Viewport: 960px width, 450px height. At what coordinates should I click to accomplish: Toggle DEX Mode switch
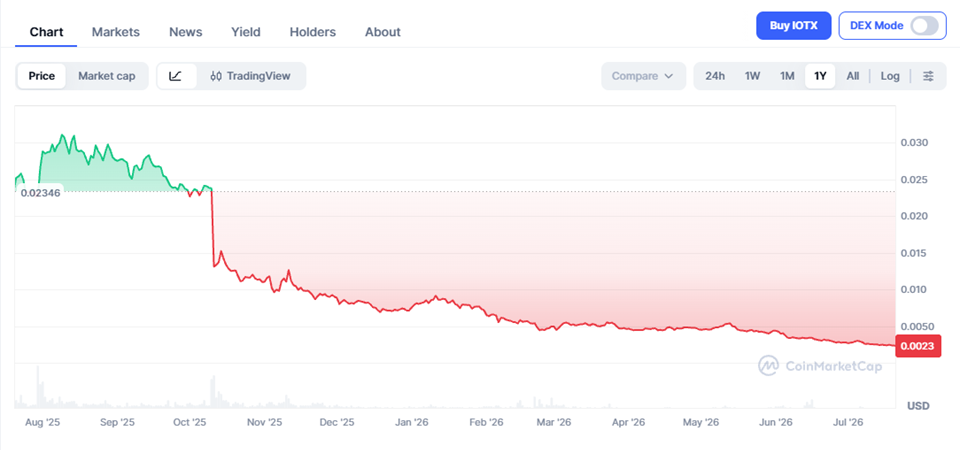(923, 26)
